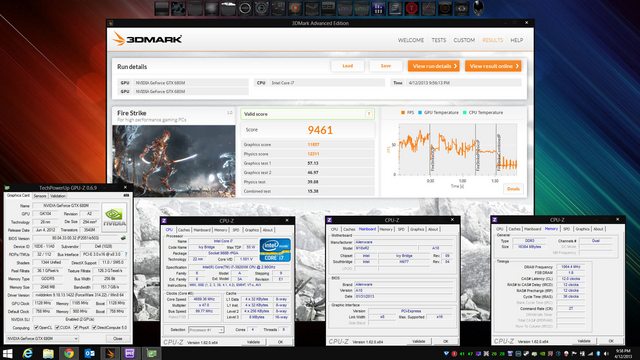Click the Details button below the graph
This screenshot has width=640, height=360.
click(x=513, y=189)
